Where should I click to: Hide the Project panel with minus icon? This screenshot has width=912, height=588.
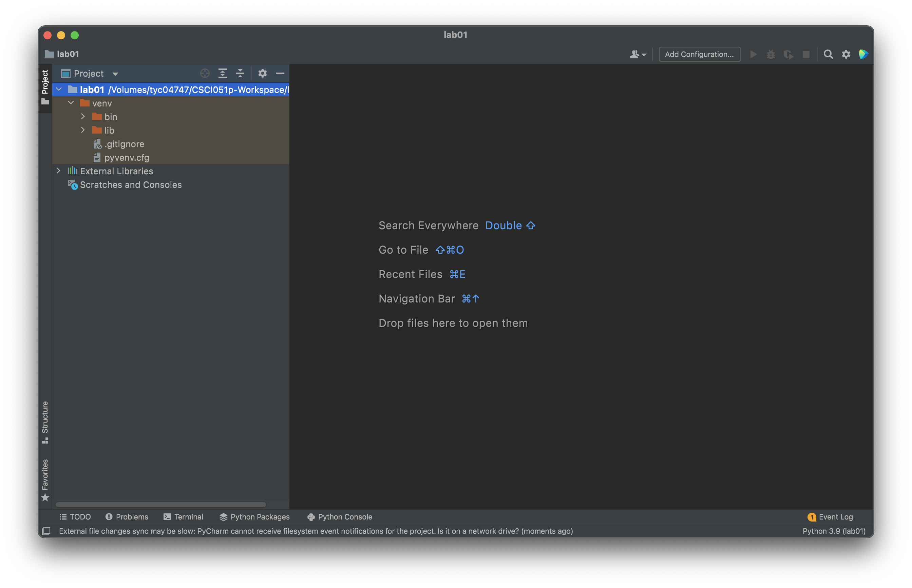coord(280,73)
